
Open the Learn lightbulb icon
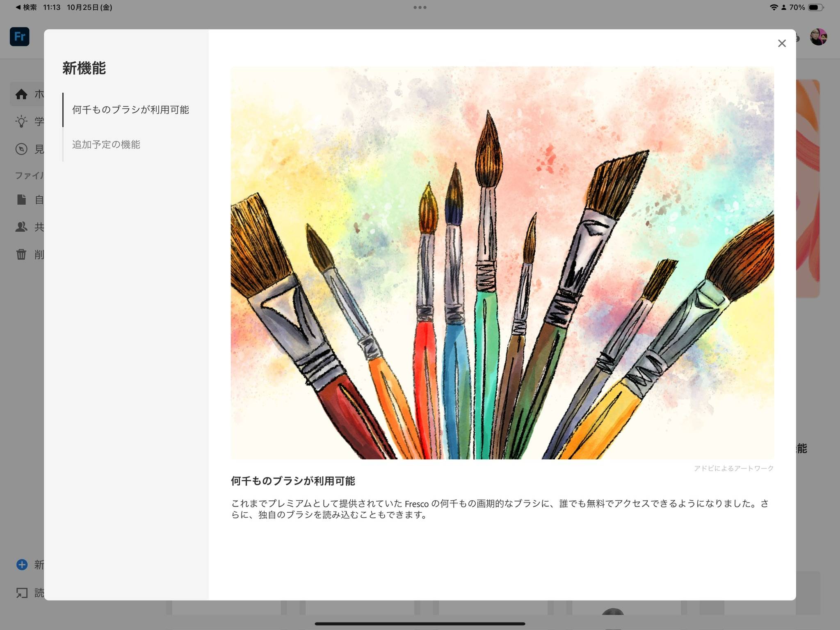click(21, 121)
